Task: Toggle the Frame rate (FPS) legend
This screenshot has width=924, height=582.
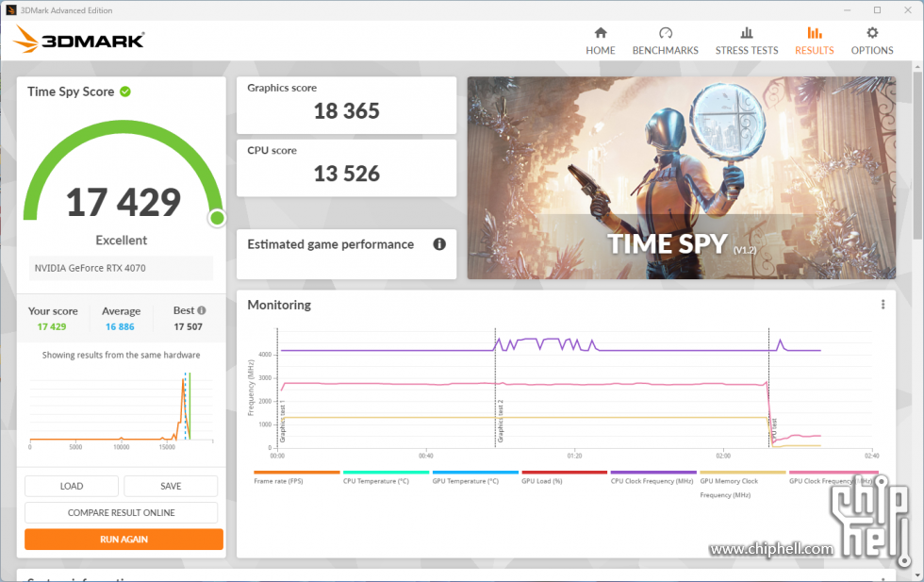Action: (x=296, y=477)
